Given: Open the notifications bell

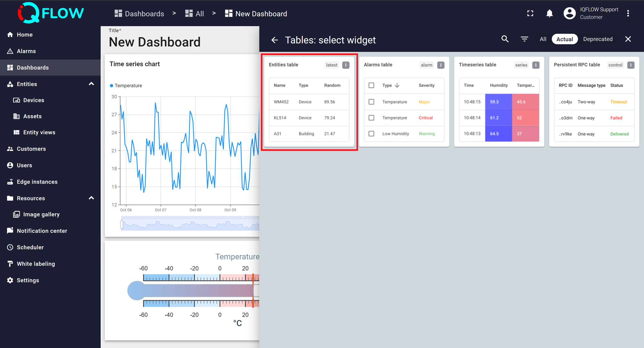Looking at the screenshot, I should pos(549,14).
